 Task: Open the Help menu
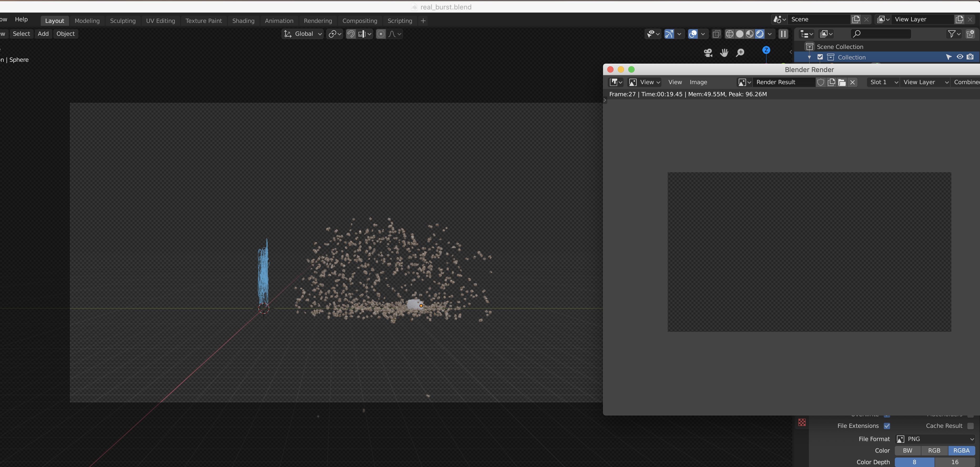21,19
